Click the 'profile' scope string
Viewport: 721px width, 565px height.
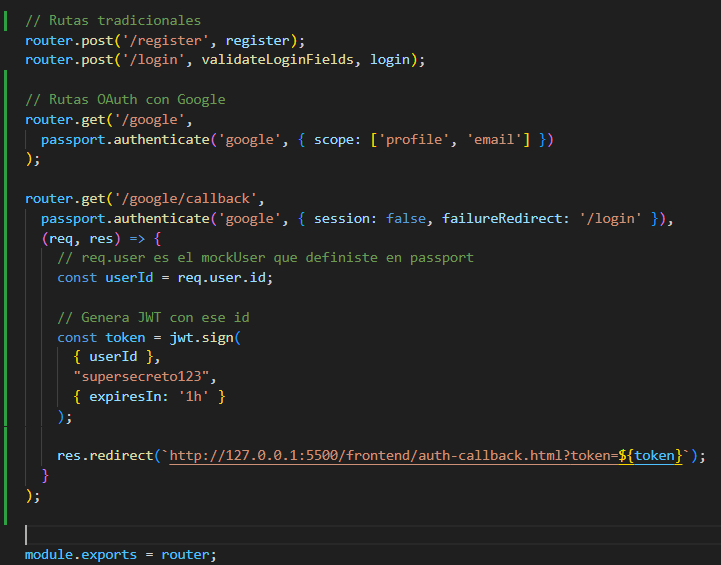pos(414,139)
